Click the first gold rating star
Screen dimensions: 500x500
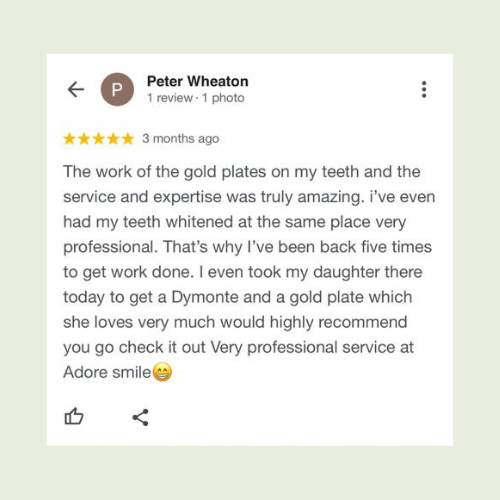click(70, 139)
